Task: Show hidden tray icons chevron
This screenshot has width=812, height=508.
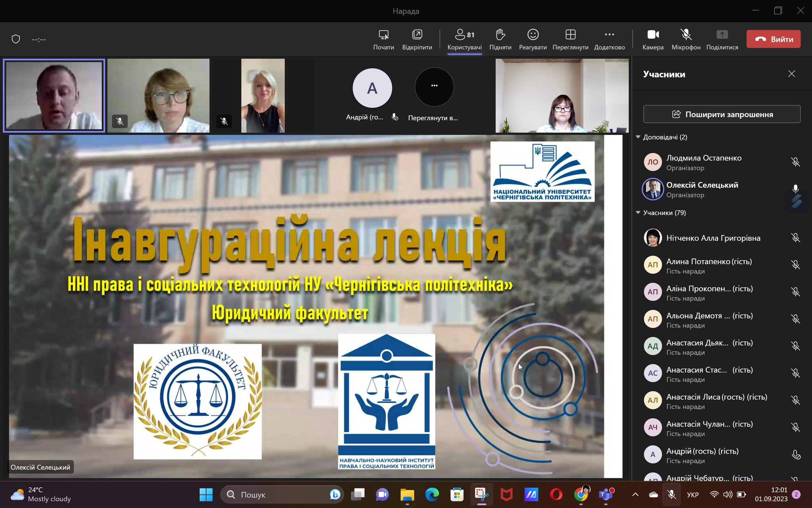Action: click(x=635, y=495)
